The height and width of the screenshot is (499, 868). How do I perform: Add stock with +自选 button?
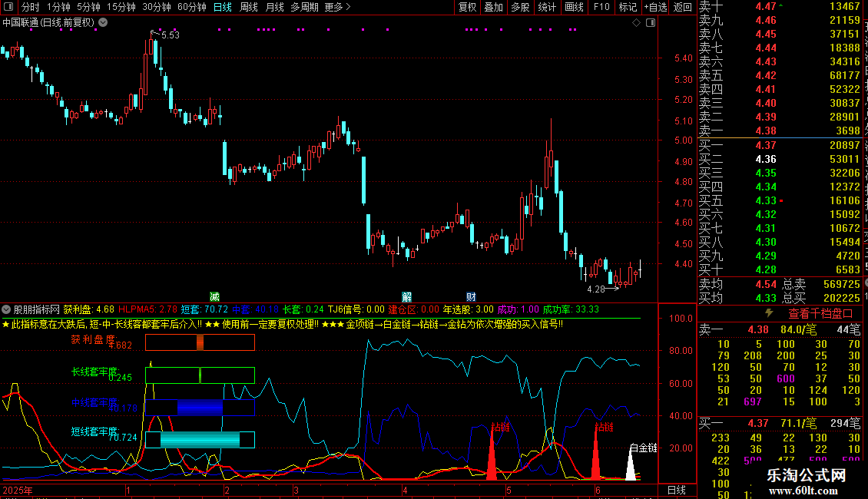click(x=655, y=7)
